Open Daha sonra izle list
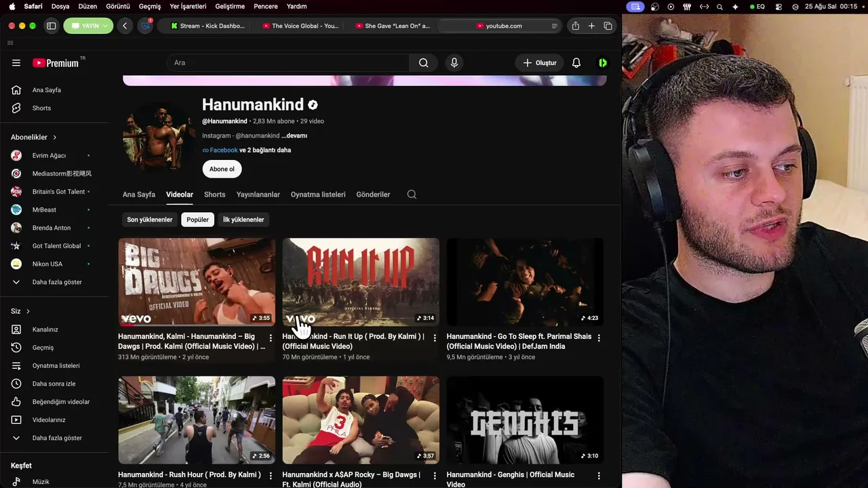 click(54, 384)
